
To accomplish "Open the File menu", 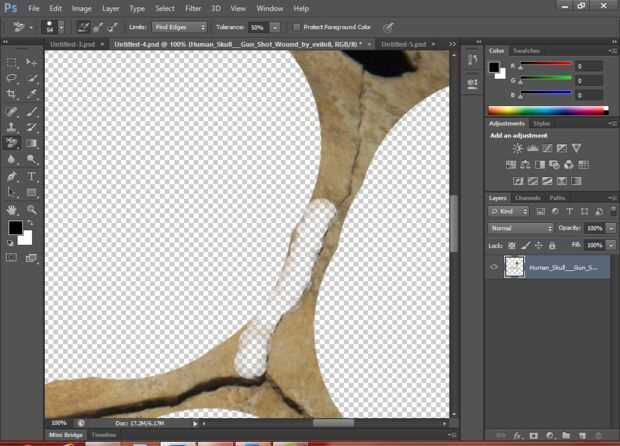I will pos(34,8).
